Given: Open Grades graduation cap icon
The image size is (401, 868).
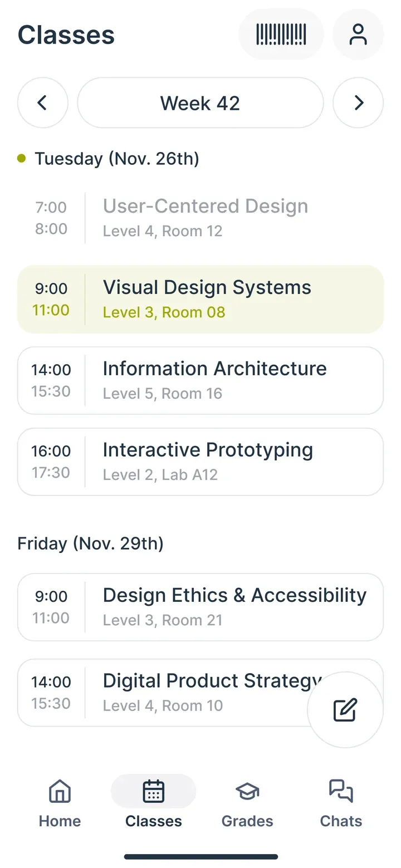Looking at the screenshot, I should point(247,791).
